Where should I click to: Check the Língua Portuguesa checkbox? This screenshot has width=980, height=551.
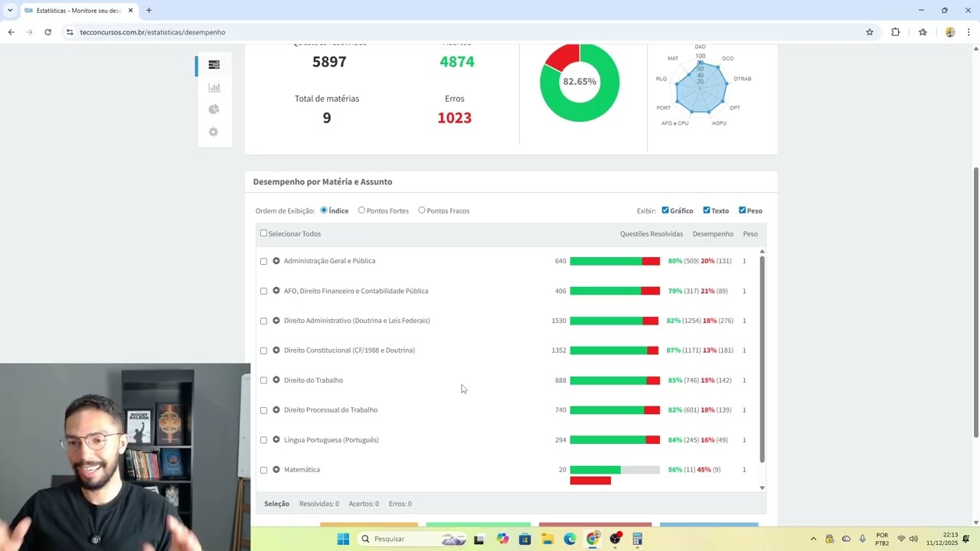(x=263, y=440)
